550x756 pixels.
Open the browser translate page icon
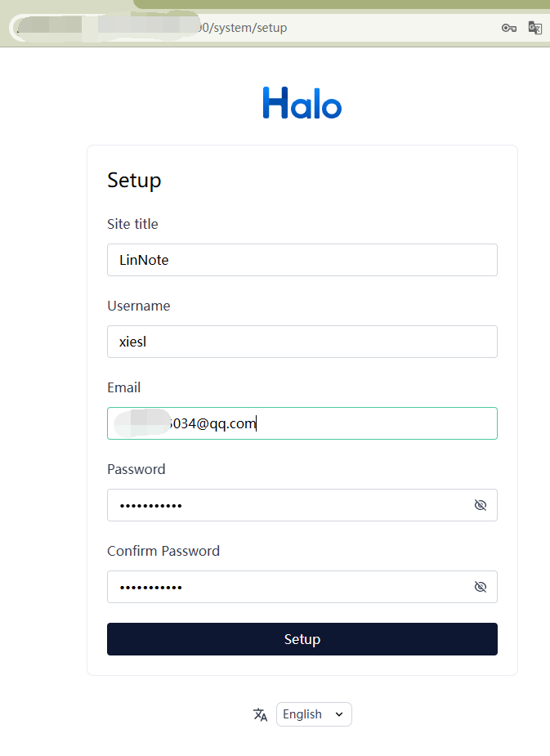[x=534, y=28]
